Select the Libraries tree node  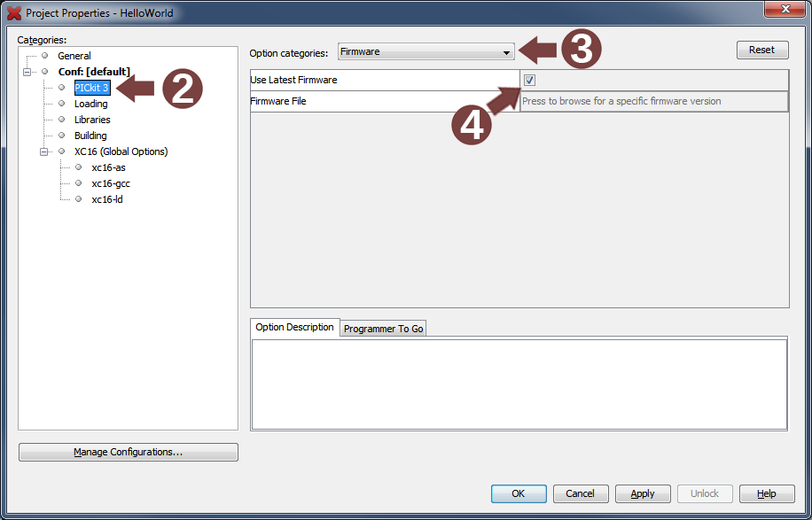[x=92, y=120]
